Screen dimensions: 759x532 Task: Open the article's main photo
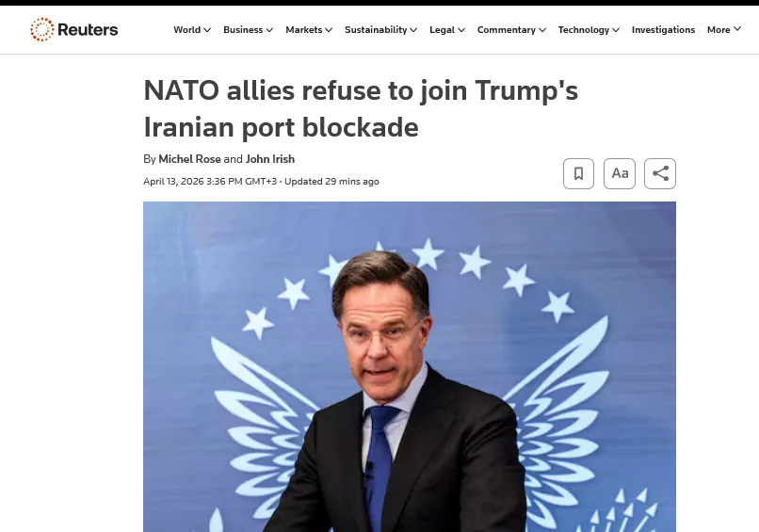tap(410, 366)
